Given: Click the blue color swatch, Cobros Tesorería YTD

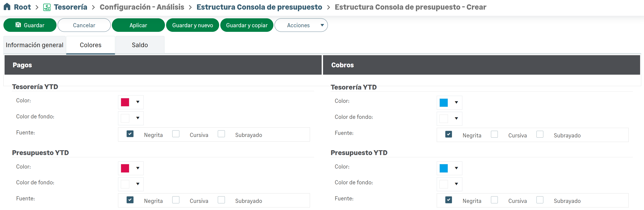Looking at the screenshot, I should [444, 103].
